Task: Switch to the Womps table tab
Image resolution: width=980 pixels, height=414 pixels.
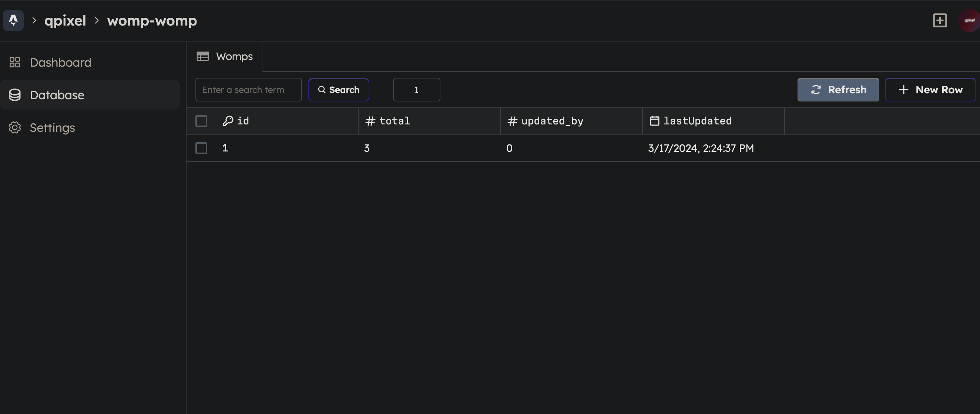Action: coord(224,56)
